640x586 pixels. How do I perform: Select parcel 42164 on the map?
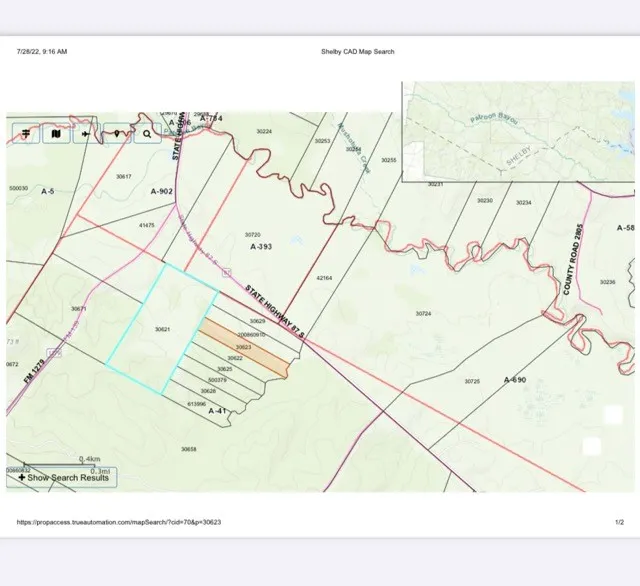(323, 277)
